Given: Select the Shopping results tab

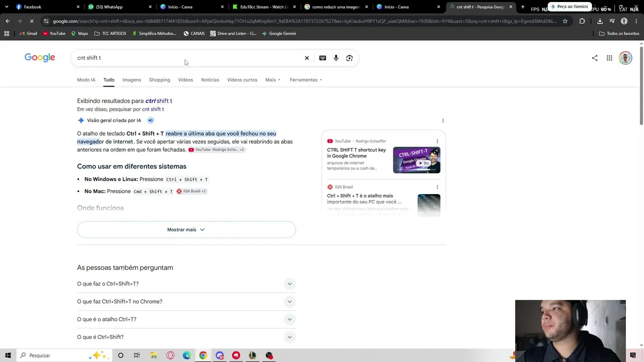Looking at the screenshot, I should pos(159,80).
